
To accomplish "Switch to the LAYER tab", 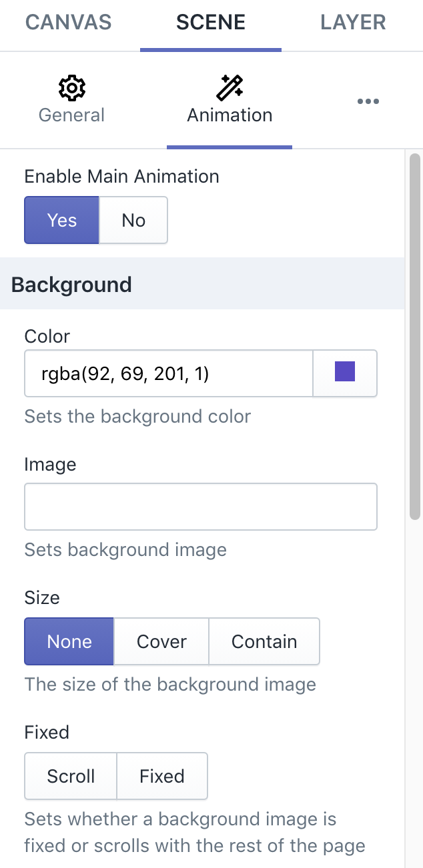I will [352, 22].
